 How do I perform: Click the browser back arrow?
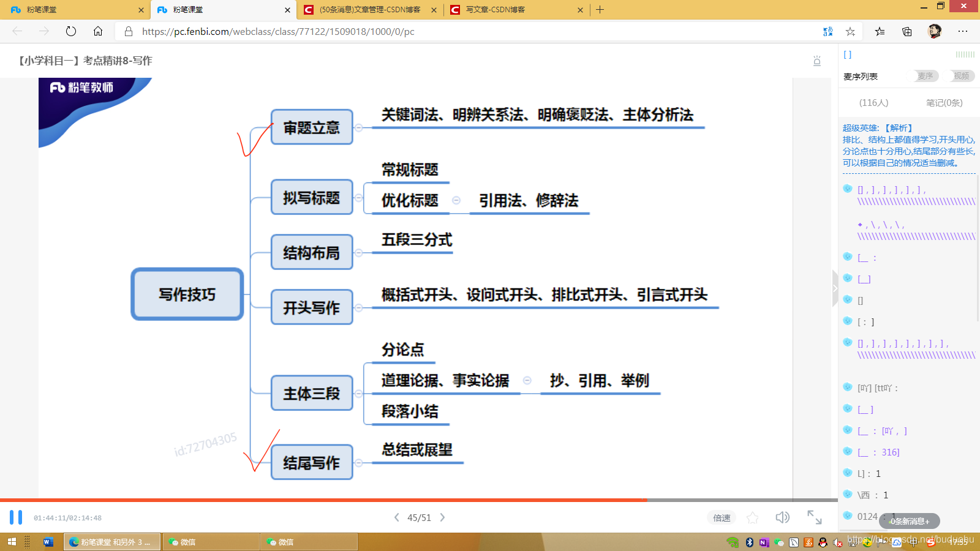click(x=17, y=31)
